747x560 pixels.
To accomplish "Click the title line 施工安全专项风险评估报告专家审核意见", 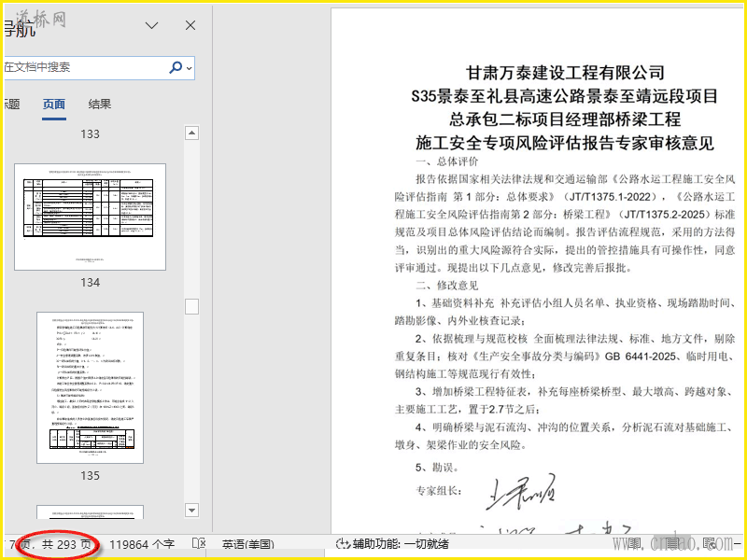I will [x=565, y=143].
